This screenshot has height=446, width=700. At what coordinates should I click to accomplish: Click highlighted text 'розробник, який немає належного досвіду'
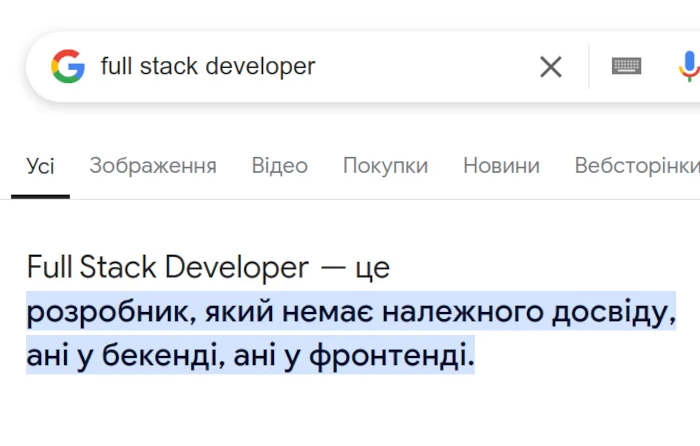[350, 312]
